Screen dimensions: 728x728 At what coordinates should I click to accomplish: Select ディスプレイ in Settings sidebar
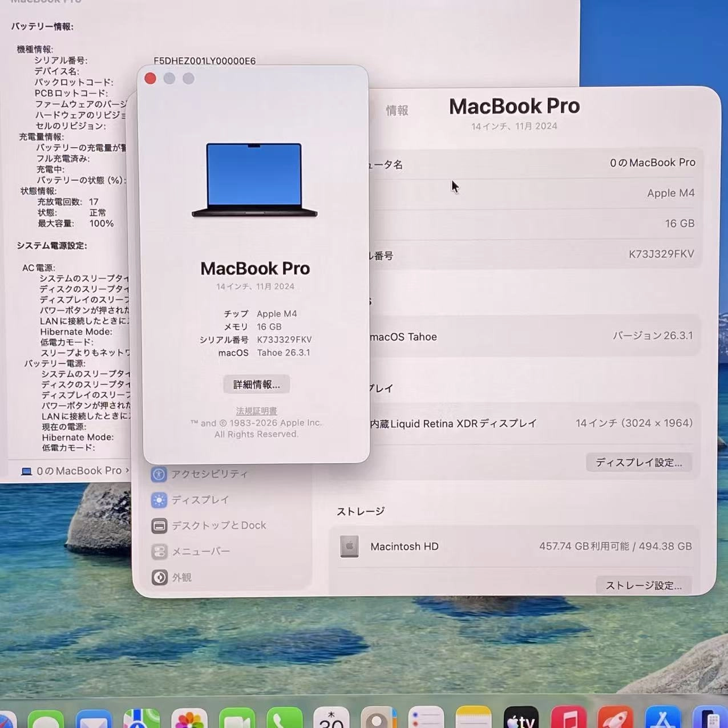(200, 500)
